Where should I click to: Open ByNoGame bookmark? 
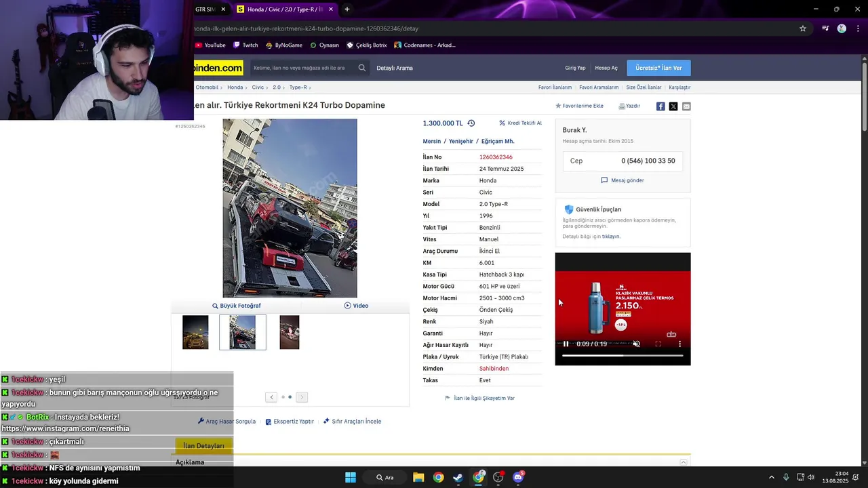point(283,45)
